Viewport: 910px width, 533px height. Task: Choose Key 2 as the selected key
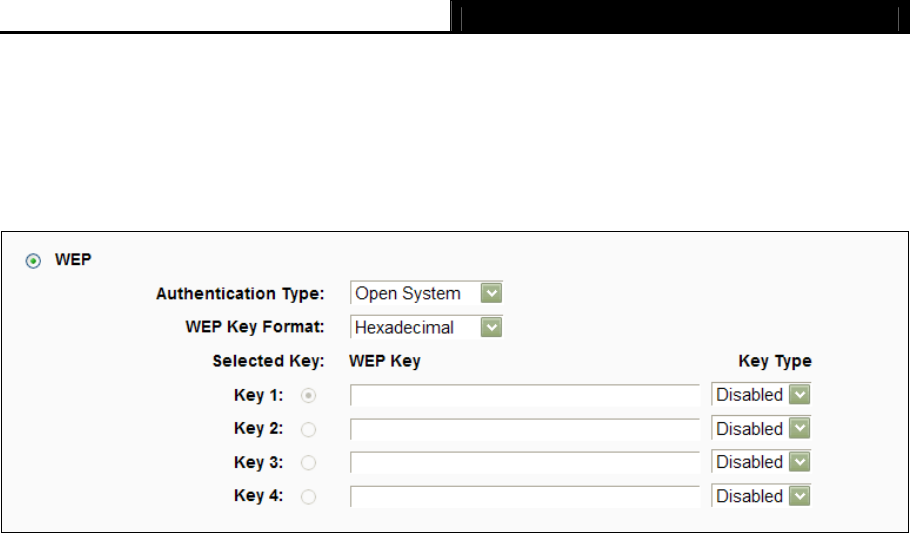[x=309, y=429]
